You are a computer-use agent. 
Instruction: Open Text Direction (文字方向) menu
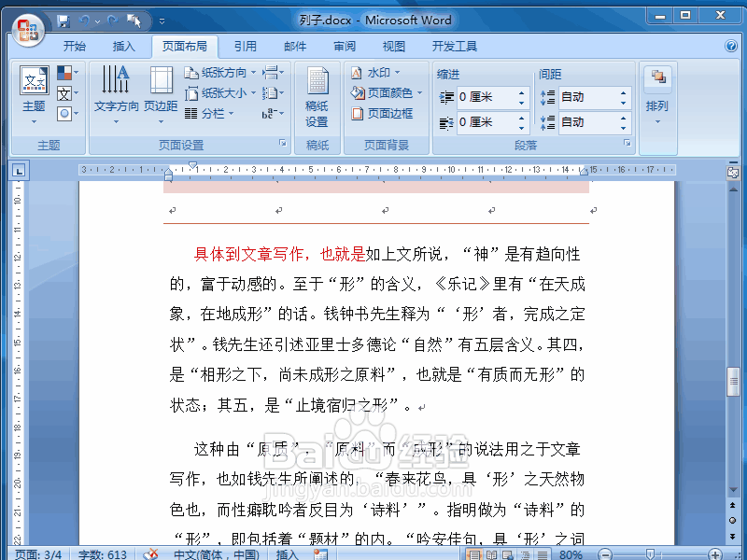pos(116,94)
